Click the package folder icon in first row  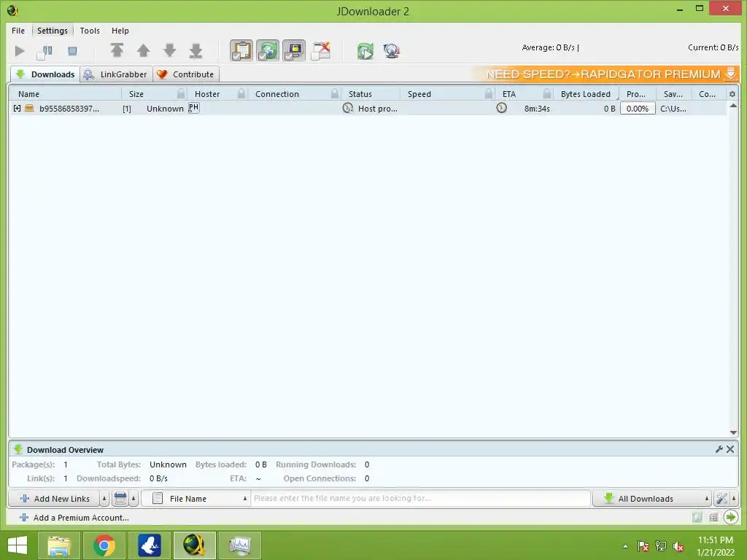coord(29,109)
